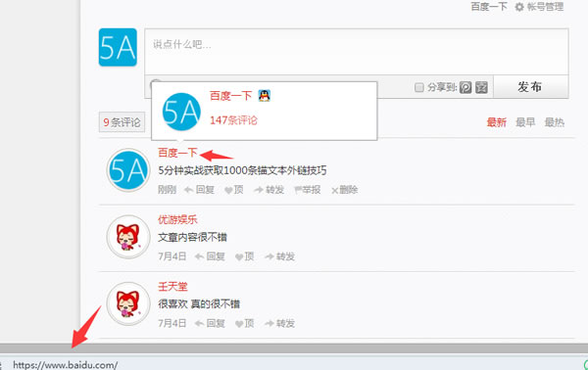Click the large 5A avatar beside input box
Image resolution: width=588 pixels, height=370 pixels.
pos(118,48)
